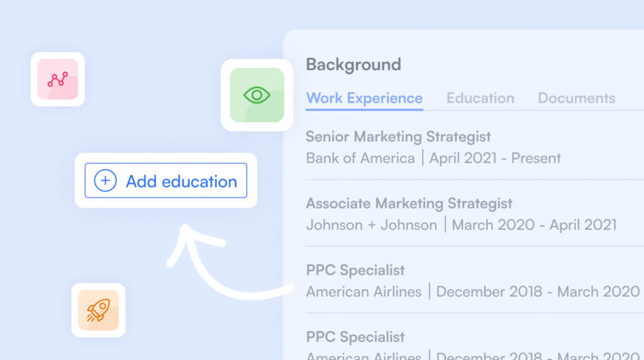Click the Bank of America company name

point(360,158)
